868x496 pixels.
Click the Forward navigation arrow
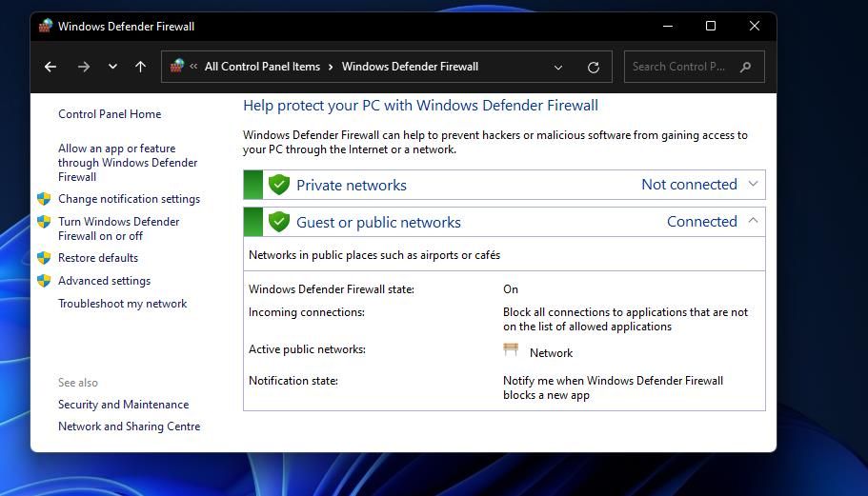tap(83, 67)
